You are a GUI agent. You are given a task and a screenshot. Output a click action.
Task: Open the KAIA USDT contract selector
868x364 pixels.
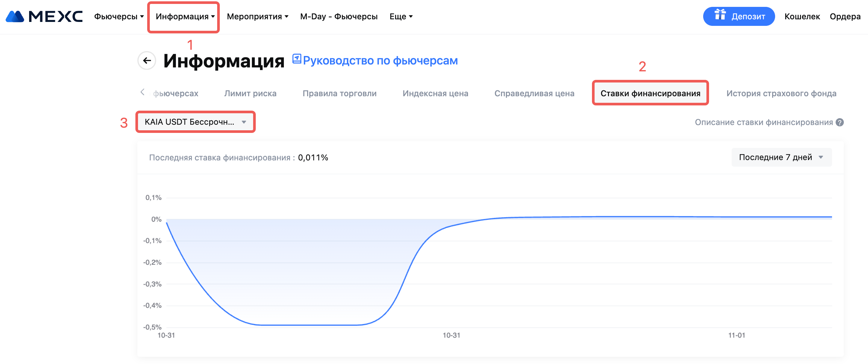click(x=195, y=122)
